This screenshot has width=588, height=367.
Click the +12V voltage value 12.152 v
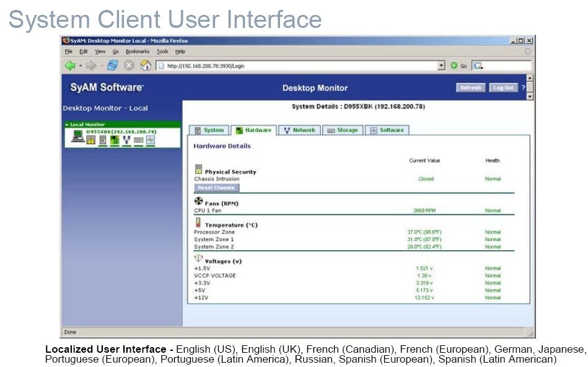pyautogui.click(x=424, y=298)
